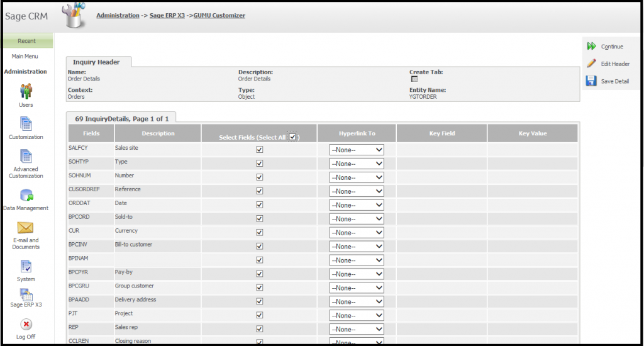Open Hyperlink To dropdown for REP Sales rep row
644x346 pixels.
coord(357,329)
